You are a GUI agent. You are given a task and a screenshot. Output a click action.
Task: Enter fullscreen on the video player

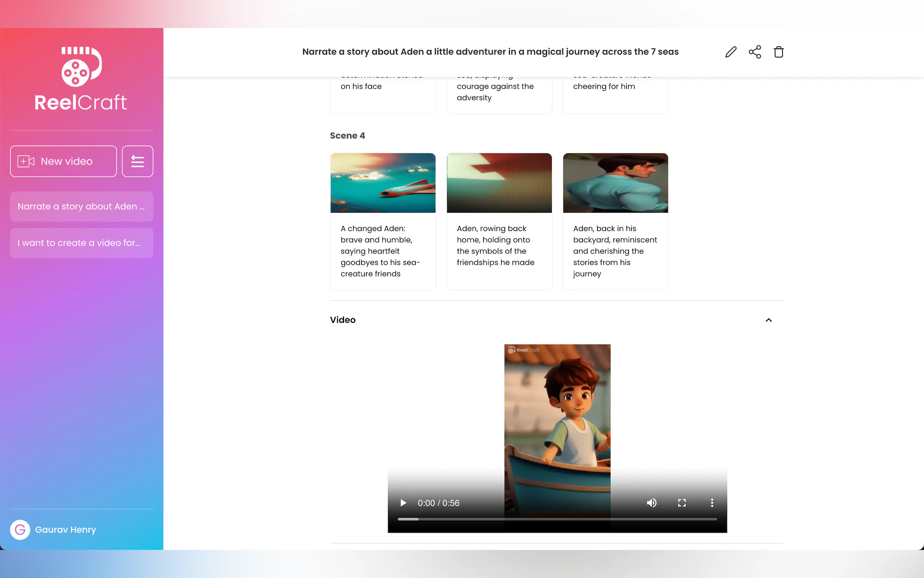[682, 503]
